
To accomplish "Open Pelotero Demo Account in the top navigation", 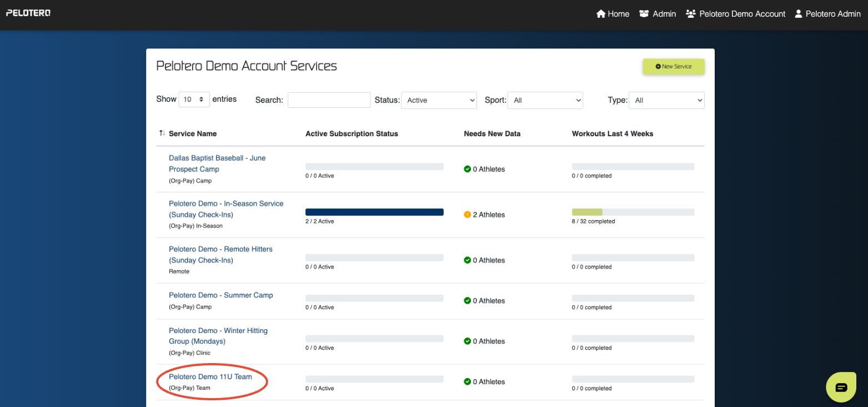I will [736, 14].
